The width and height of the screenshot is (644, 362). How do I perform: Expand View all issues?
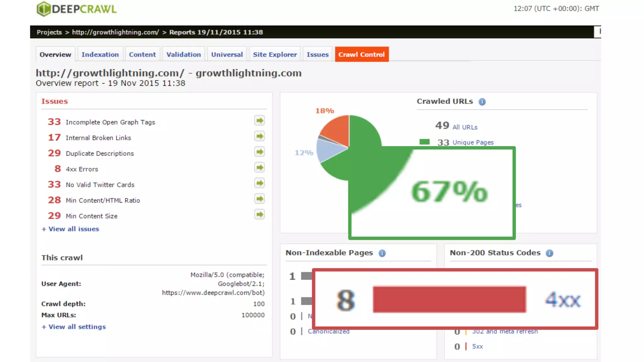click(x=70, y=229)
